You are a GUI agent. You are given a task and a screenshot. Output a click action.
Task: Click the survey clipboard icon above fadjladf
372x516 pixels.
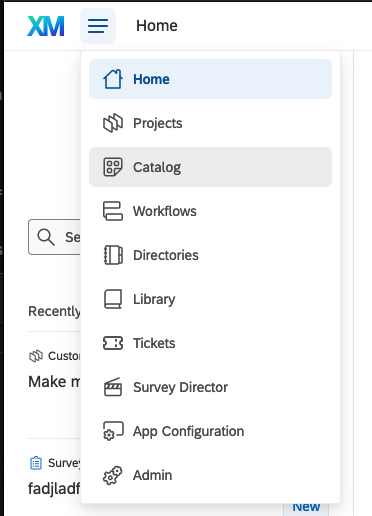[x=36, y=463]
